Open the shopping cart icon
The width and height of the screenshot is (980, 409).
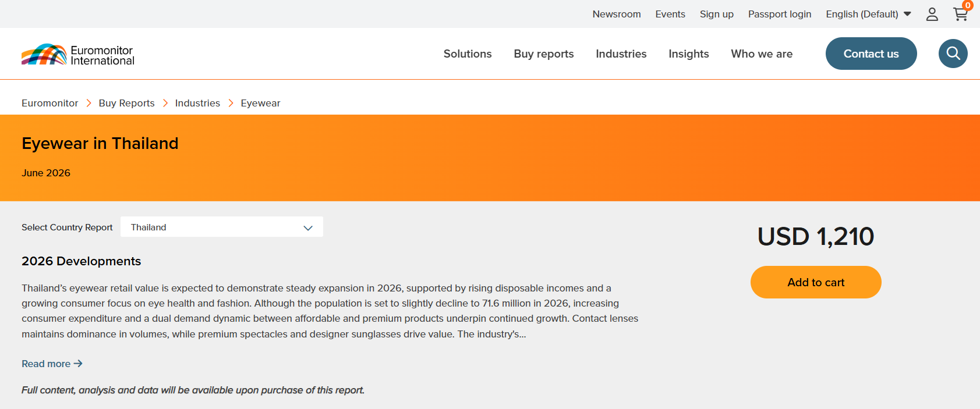point(960,14)
